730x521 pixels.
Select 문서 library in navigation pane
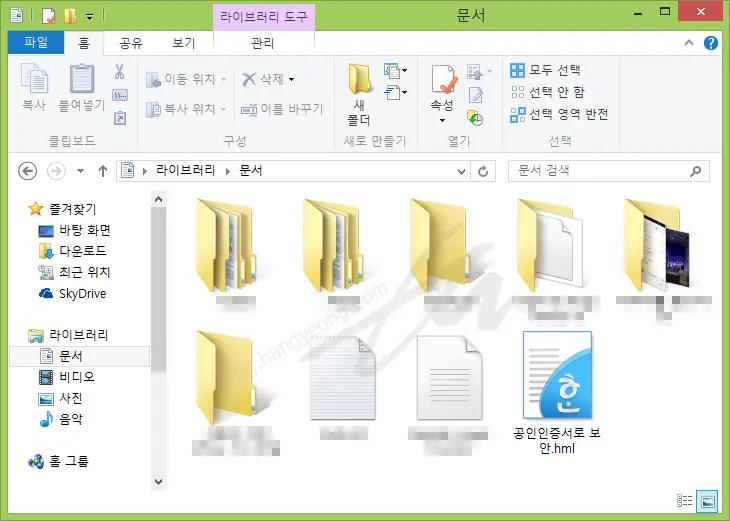[80, 356]
